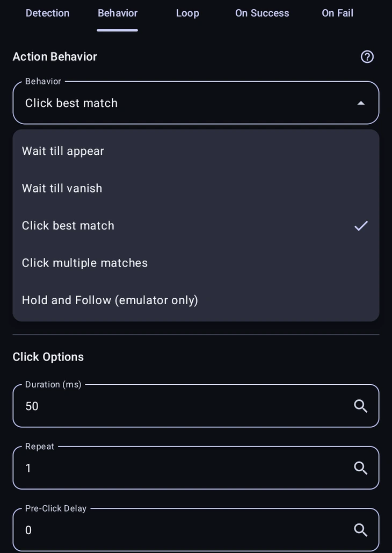Click the checkmark beside Click best match
This screenshot has height=553, width=392.
[361, 226]
